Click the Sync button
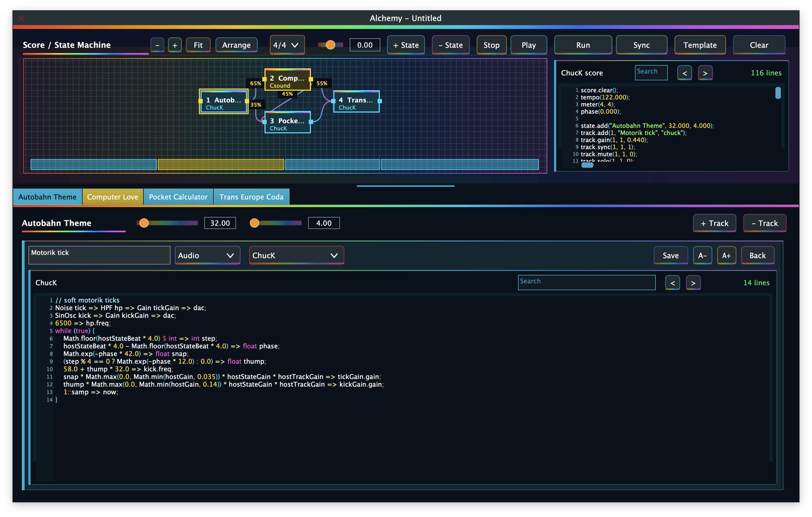Screen dimensions: 812x517 tap(641, 45)
